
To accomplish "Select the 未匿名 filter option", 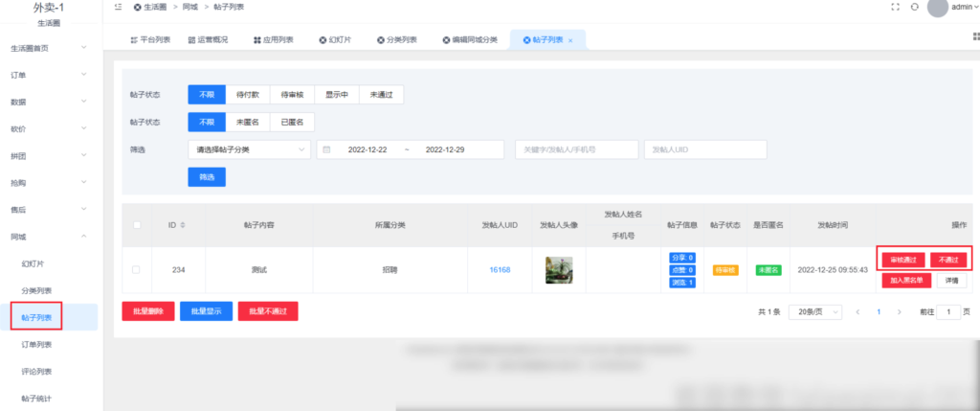I will (x=248, y=122).
